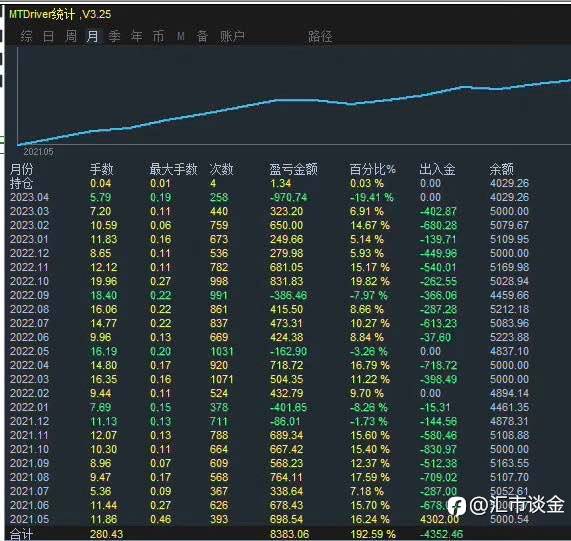Click the 合计 total row label
The width and height of the screenshot is (571, 541).
click(21, 534)
